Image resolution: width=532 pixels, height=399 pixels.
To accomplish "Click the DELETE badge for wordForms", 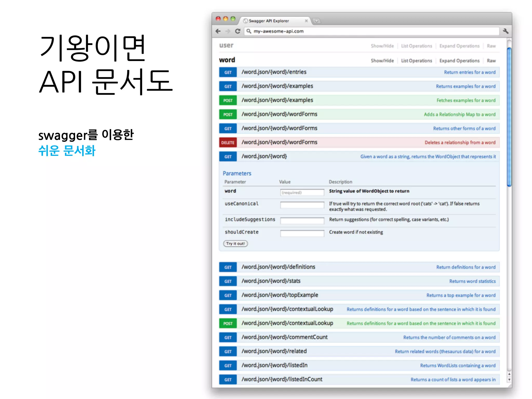I will pyautogui.click(x=228, y=142).
